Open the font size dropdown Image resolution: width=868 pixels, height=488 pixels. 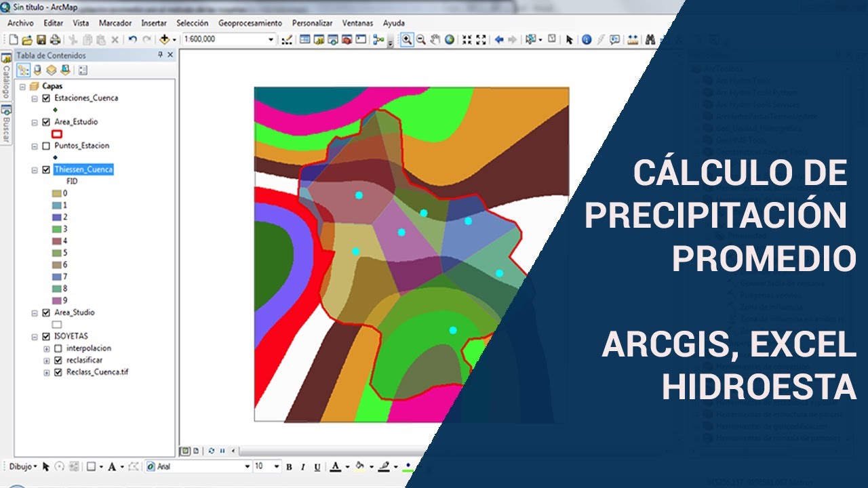(277, 467)
